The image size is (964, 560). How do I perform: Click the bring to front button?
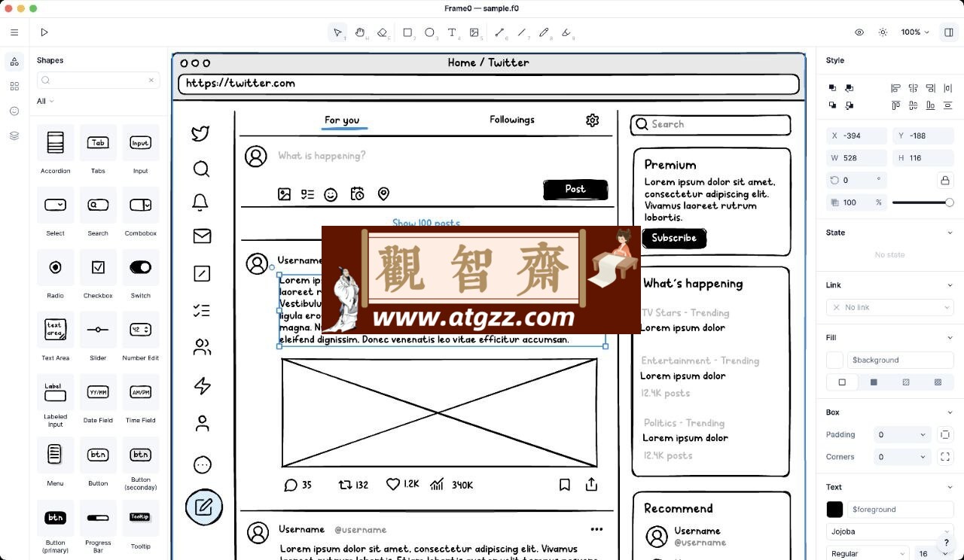832,88
